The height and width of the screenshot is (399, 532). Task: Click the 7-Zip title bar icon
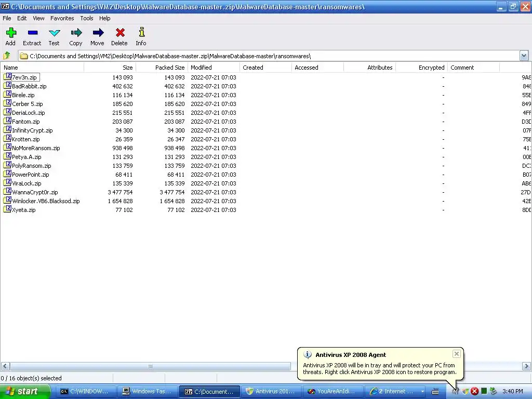point(5,6)
